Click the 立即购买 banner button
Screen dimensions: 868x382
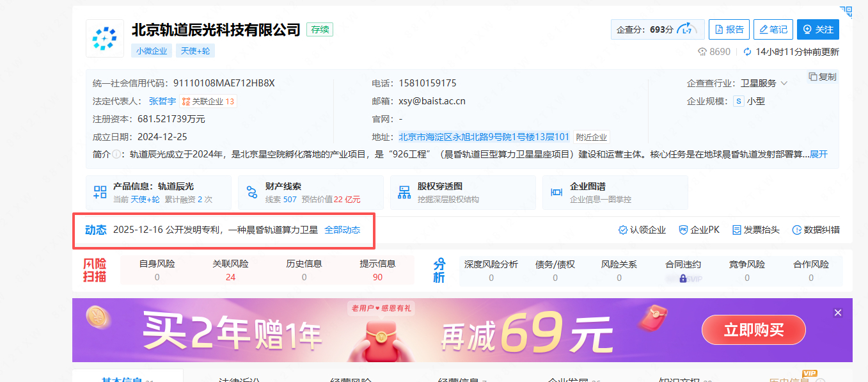(x=754, y=330)
